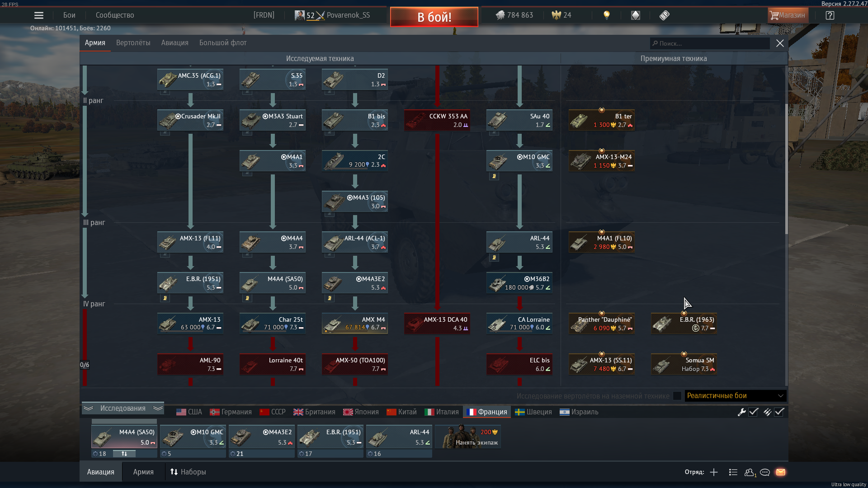Click the Israeli flag icon

coord(564,412)
